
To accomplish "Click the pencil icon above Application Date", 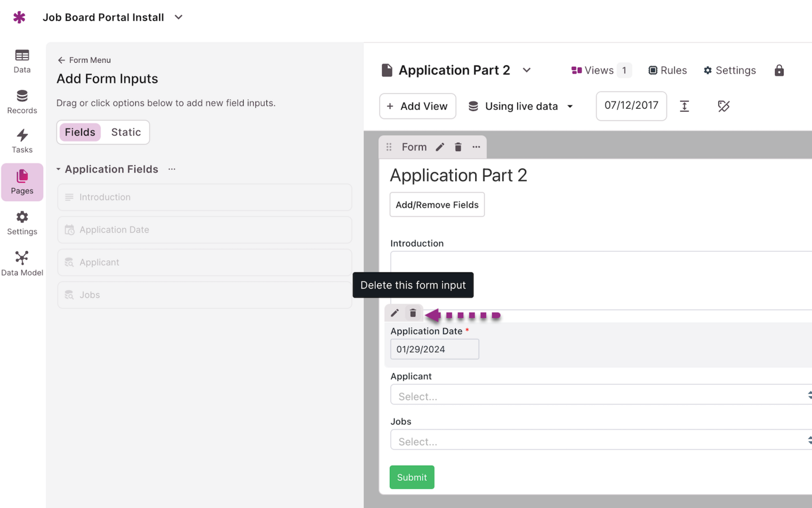I will coord(395,313).
